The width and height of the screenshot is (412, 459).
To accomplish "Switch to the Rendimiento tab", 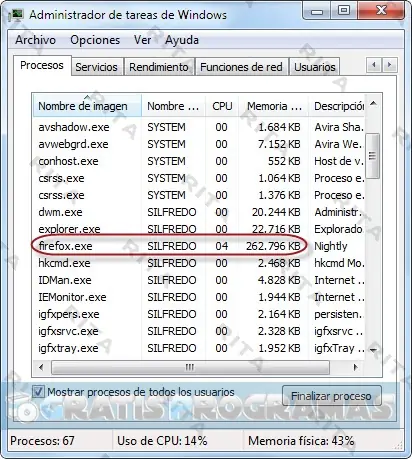I will point(159,67).
